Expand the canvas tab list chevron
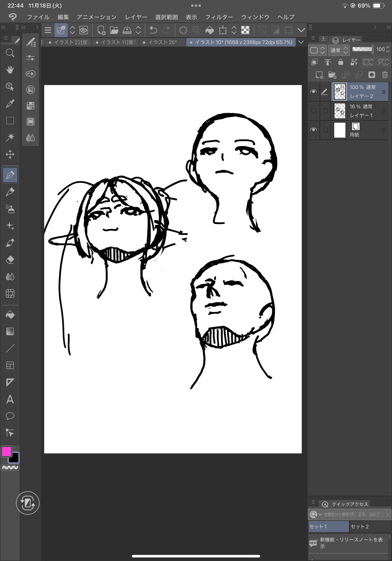The height and width of the screenshot is (561, 392). (x=301, y=42)
